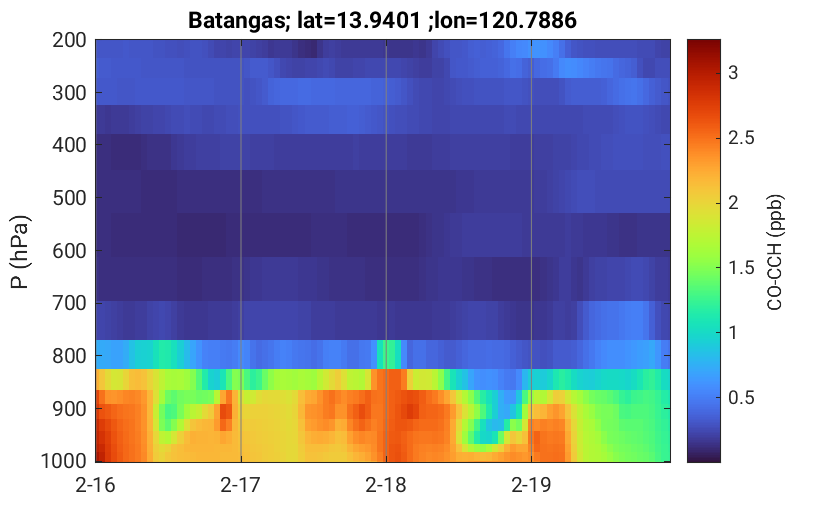The height and width of the screenshot is (521, 833).
Task: Click the green-cyan patch at 800 hPa on 2-18
Action: (389, 354)
